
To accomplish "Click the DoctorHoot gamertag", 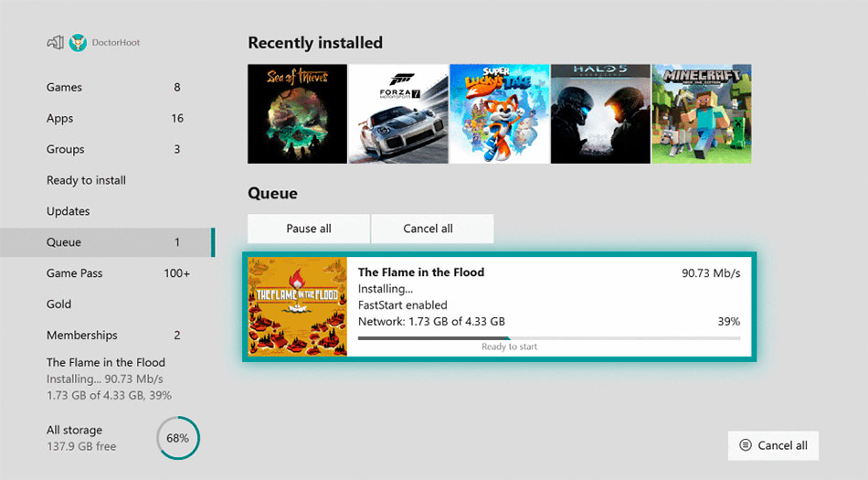I will (x=116, y=43).
